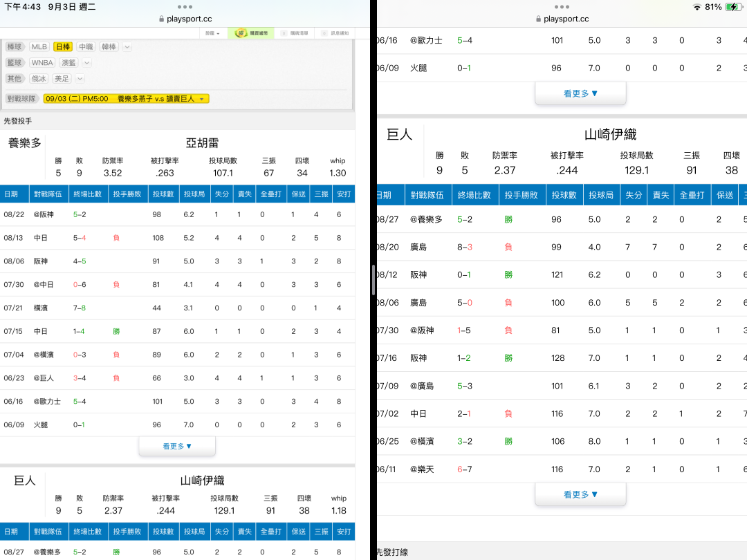The height and width of the screenshot is (560, 747).
Task: Open the 購牌清單 link
Action: pos(296,33)
